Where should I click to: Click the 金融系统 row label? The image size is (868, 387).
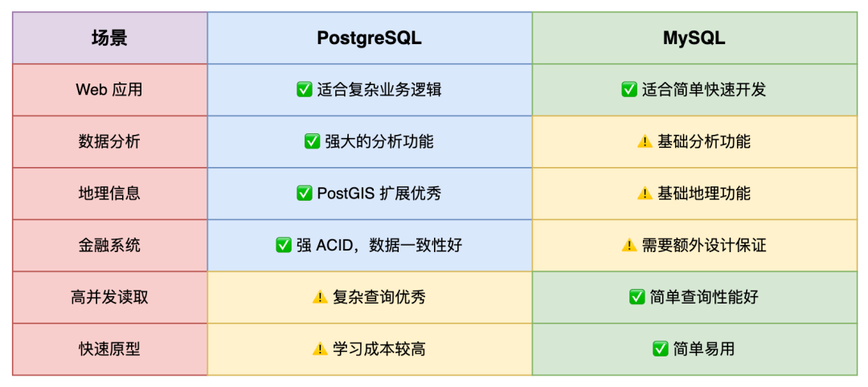(x=109, y=245)
